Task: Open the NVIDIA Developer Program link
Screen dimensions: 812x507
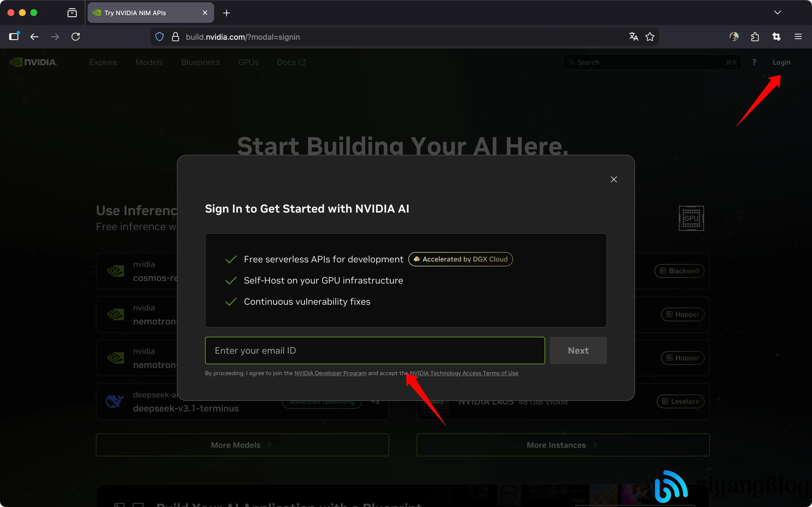Action: (330, 373)
